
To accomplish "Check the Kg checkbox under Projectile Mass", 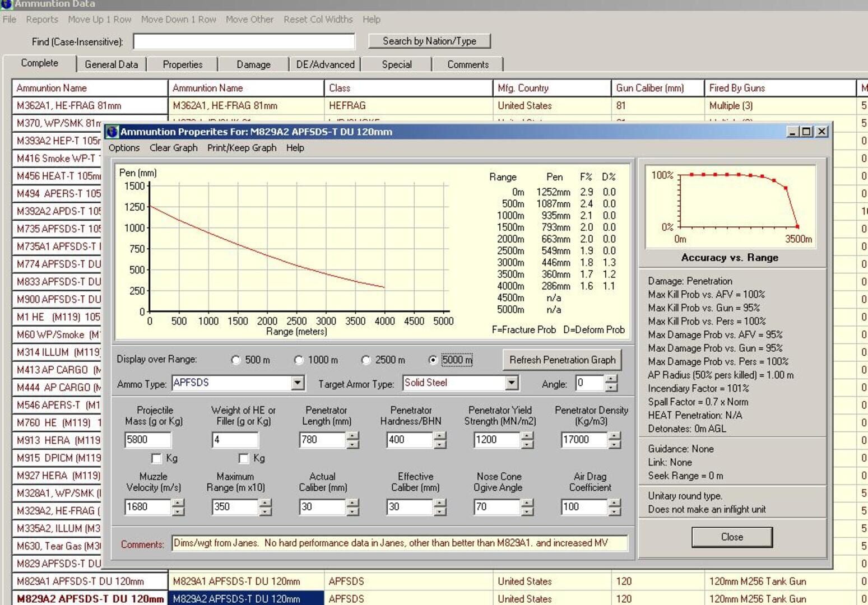I will tap(156, 459).
